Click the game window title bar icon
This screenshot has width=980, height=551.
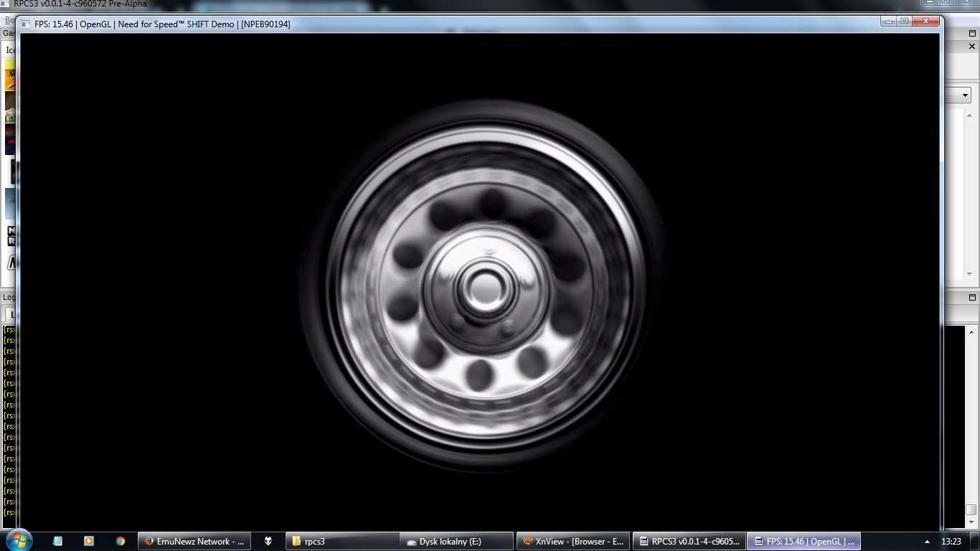click(27, 24)
